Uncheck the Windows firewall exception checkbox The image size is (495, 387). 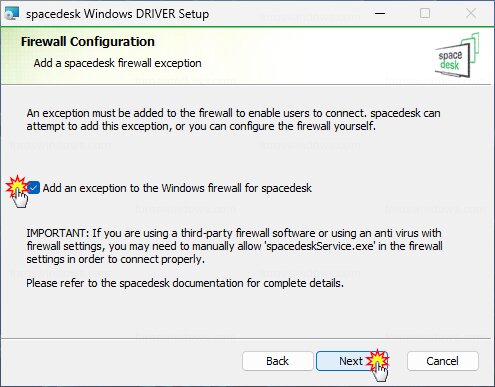click(x=33, y=188)
